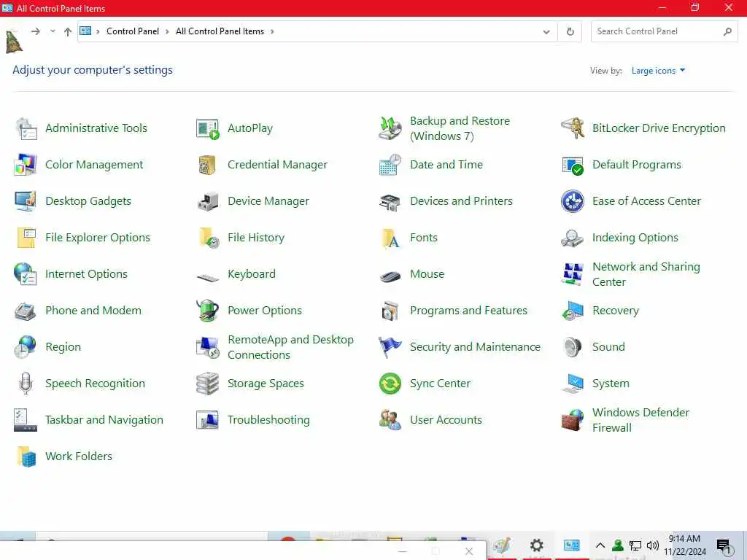Open the Devices and Printers icon

click(390, 201)
